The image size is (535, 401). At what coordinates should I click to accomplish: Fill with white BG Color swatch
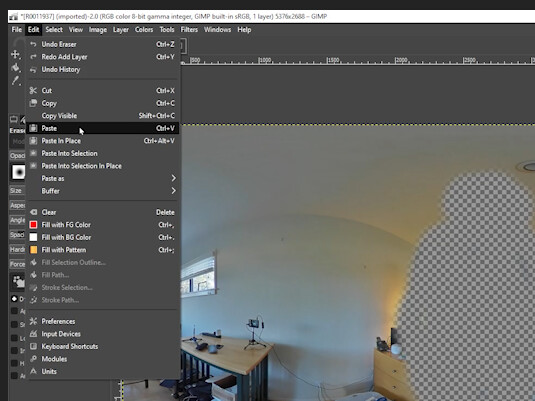pos(33,237)
